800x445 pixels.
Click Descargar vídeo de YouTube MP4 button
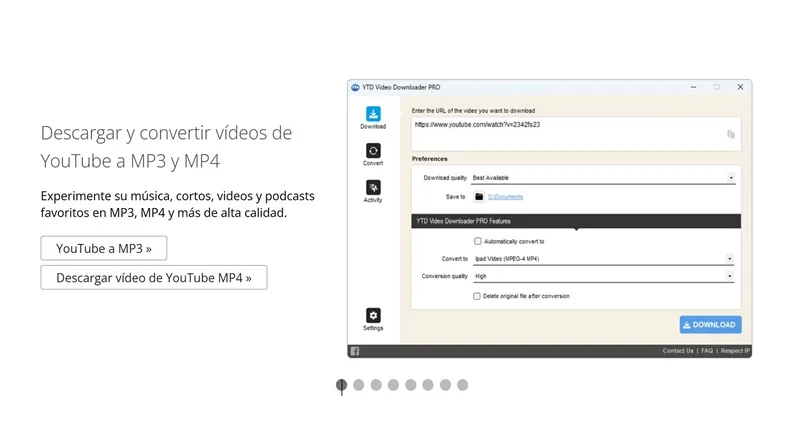click(154, 278)
